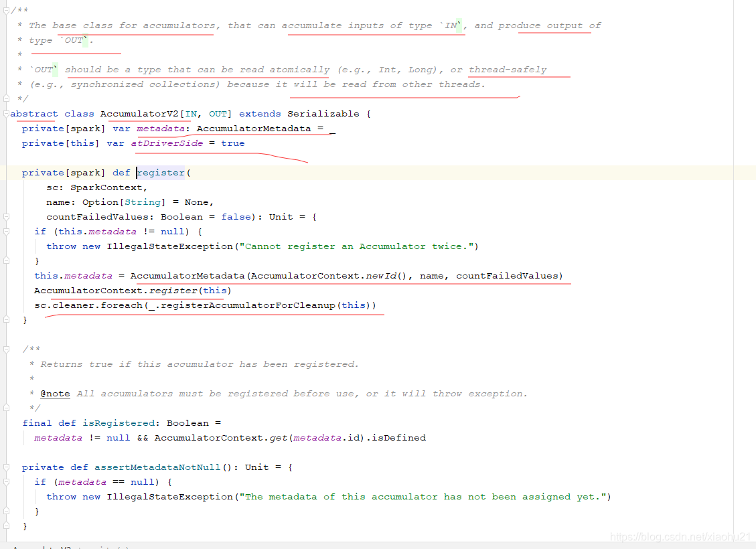Click IllegalStateException in the Cannot register line

pyautogui.click(x=169, y=246)
